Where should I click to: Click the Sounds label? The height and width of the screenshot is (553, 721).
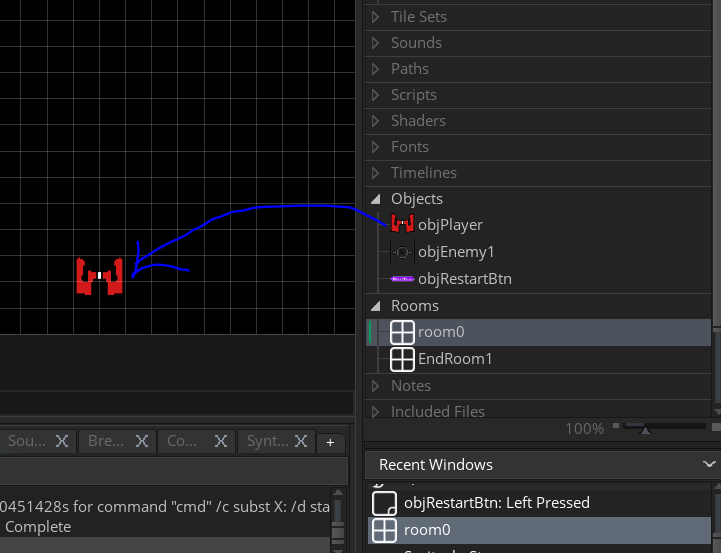coord(416,43)
